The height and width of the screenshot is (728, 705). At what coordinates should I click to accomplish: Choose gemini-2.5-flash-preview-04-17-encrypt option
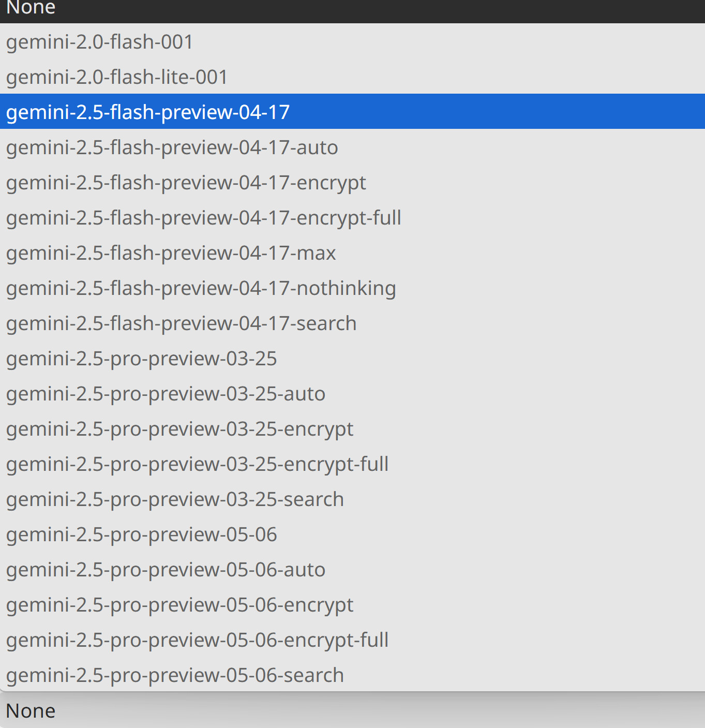[186, 183]
